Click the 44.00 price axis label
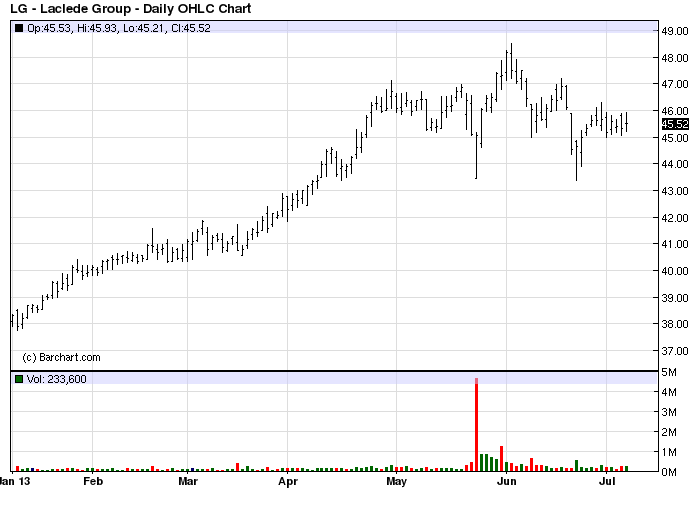700x512 pixels. tap(675, 164)
